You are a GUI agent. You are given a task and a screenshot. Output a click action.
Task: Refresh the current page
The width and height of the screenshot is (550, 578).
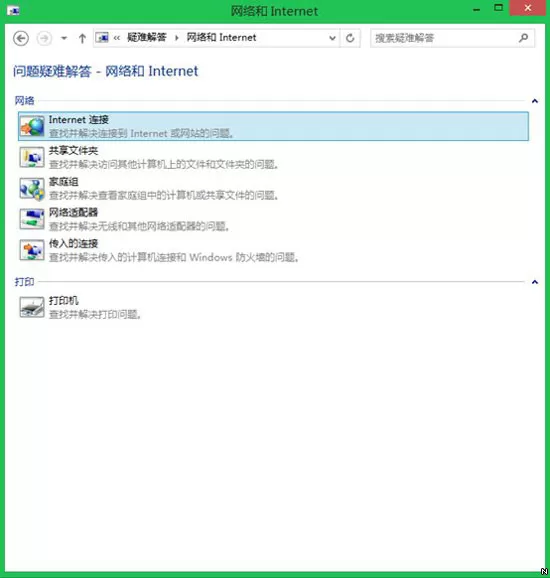click(x=350, y=38)
